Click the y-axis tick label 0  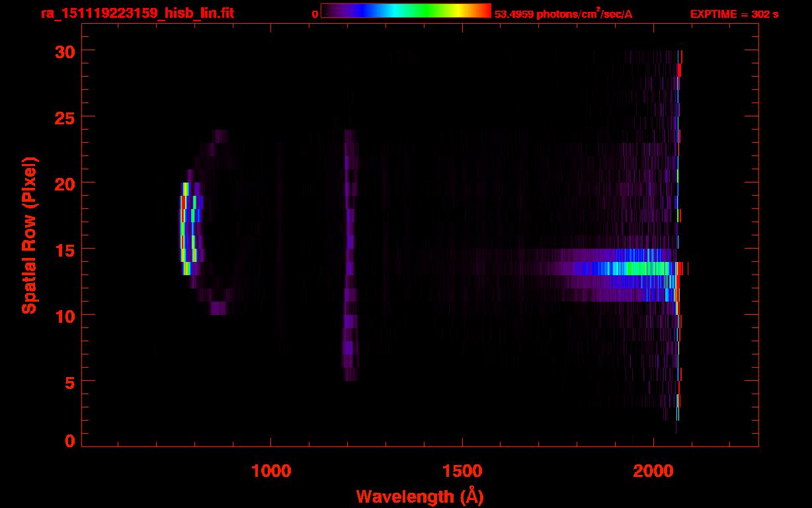coord(68,441)
